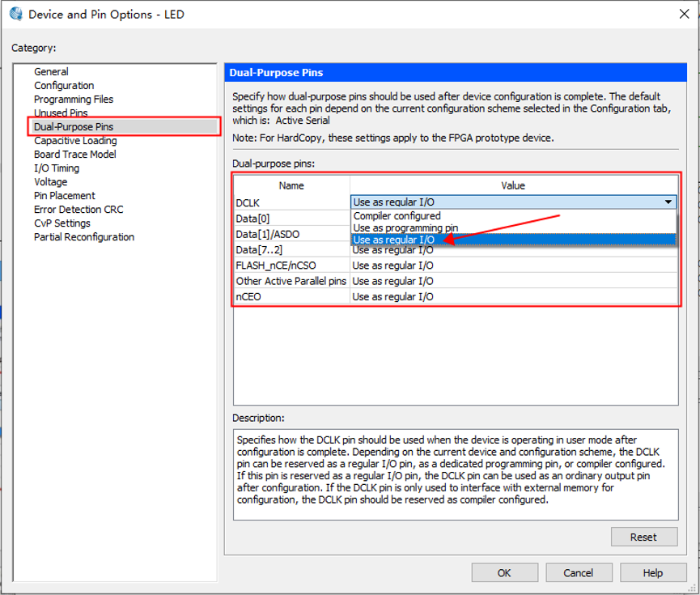Select General category

(51, 72)
